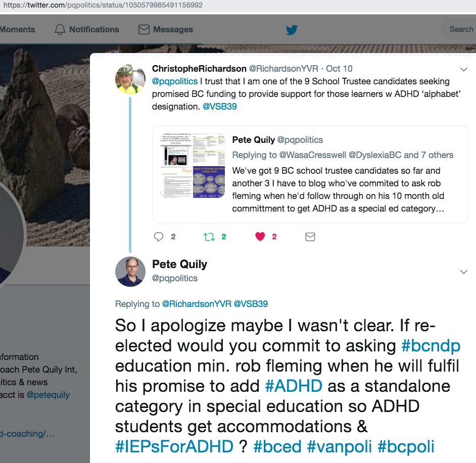
Task: Click the Notifications bell icon
Action: pyautogui.click(x=60, y=30)
